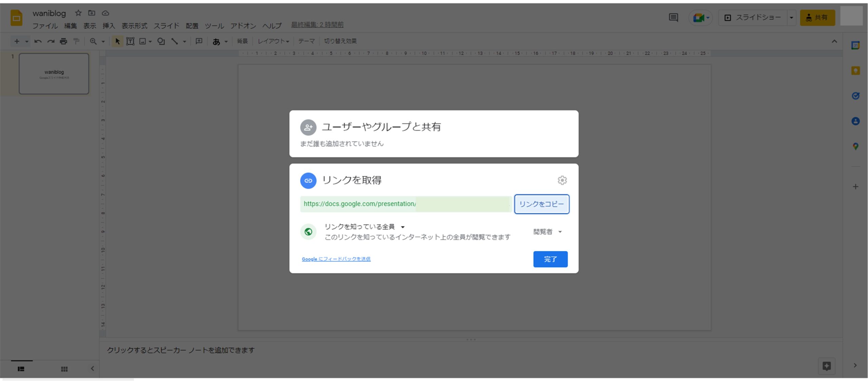Click the add comment toolbar icon
868x381 pixels.
[x=199, y=41]
